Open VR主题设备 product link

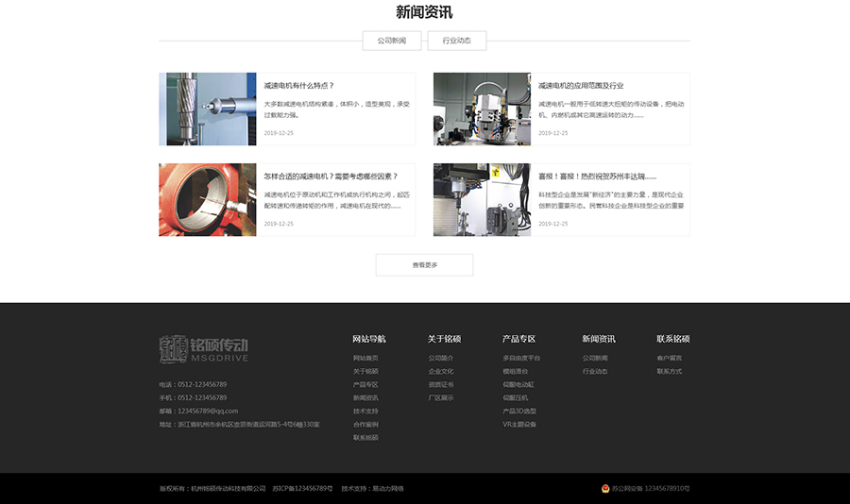point(519,424)
